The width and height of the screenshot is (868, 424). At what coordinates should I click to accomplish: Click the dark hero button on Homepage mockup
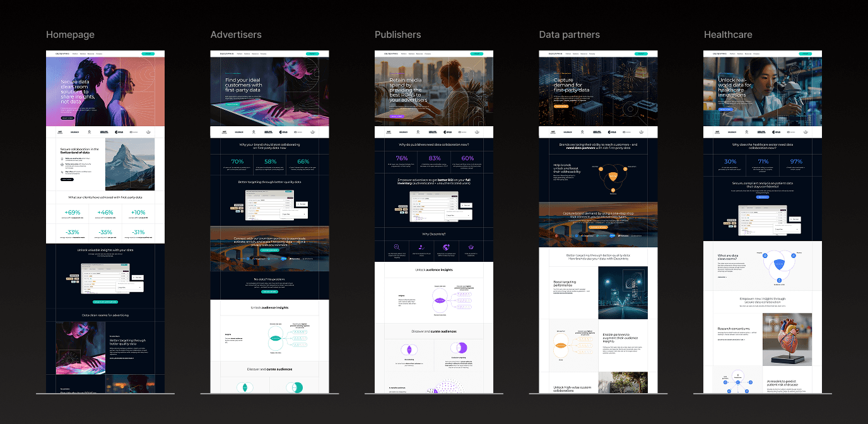(67, 117)
